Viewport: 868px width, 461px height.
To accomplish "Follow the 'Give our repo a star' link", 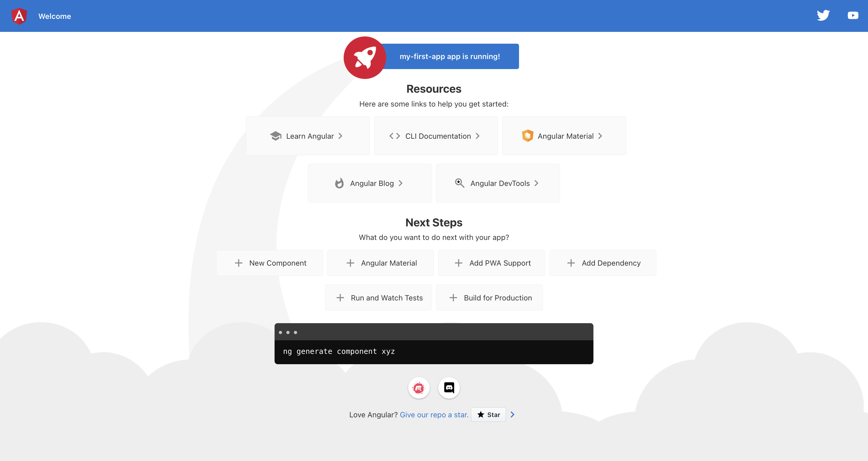I will coord(434,415).
